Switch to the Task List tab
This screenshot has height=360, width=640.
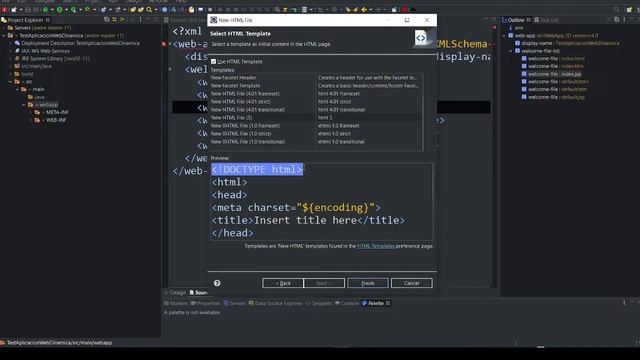click(546, 20)
